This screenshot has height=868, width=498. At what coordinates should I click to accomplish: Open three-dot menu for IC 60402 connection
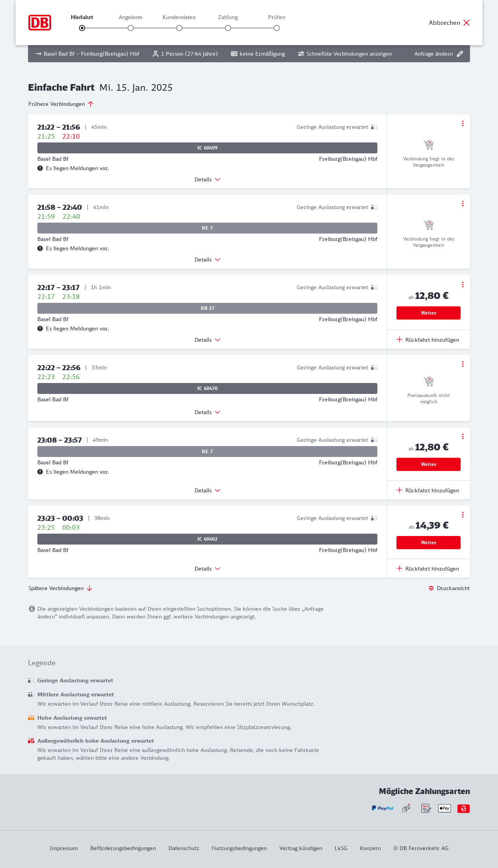pos(463,515)
